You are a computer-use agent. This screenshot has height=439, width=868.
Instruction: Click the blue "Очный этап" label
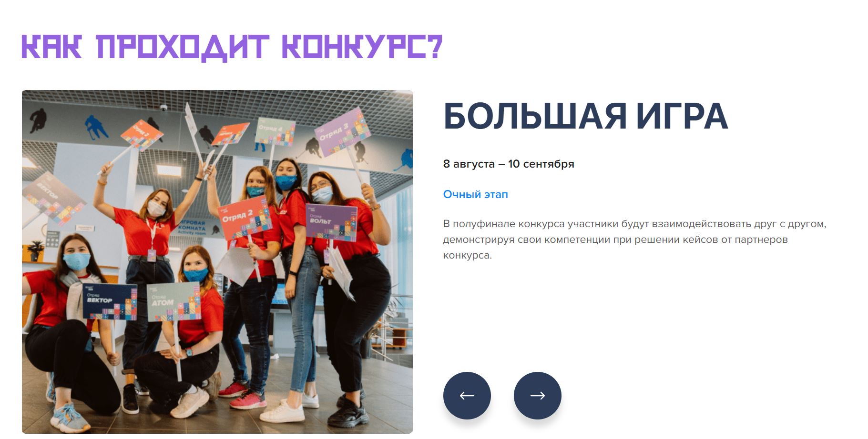tap(475, 194)
